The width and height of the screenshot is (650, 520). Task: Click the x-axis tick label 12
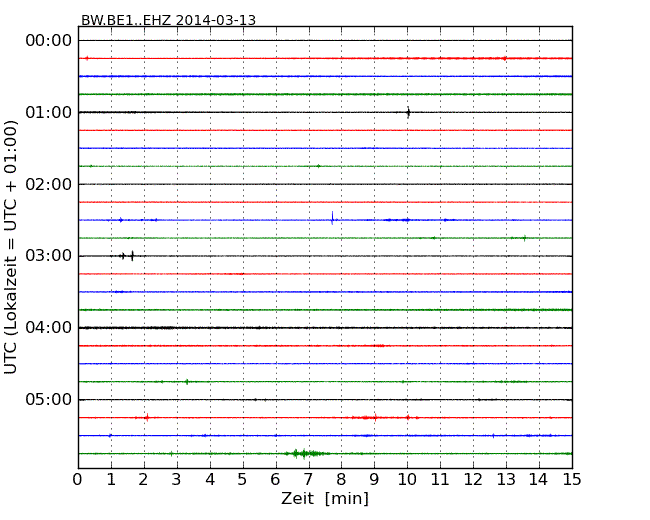[473, 479]
